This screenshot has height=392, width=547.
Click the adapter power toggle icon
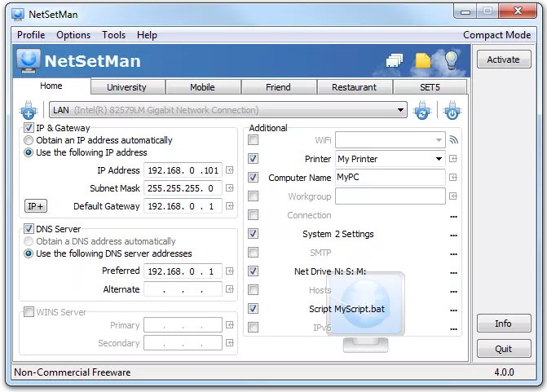452,110
